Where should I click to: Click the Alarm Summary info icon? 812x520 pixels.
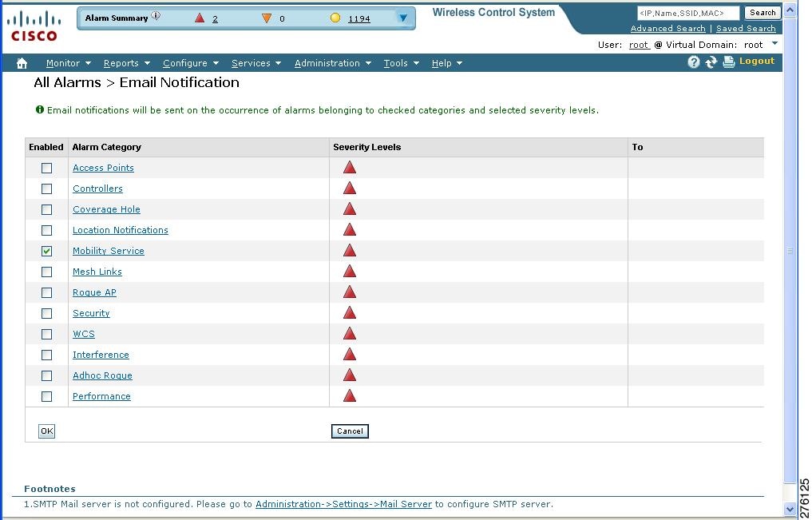coord(156,16)
